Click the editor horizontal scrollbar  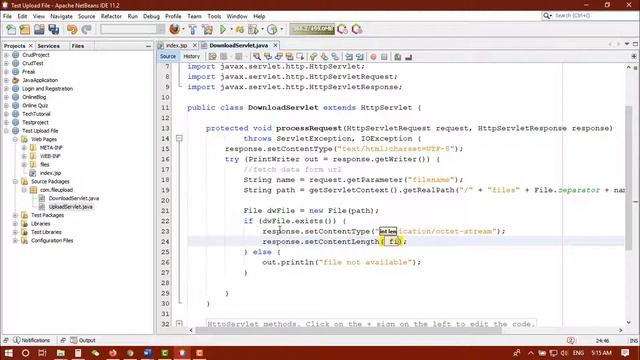coord(348,330)
